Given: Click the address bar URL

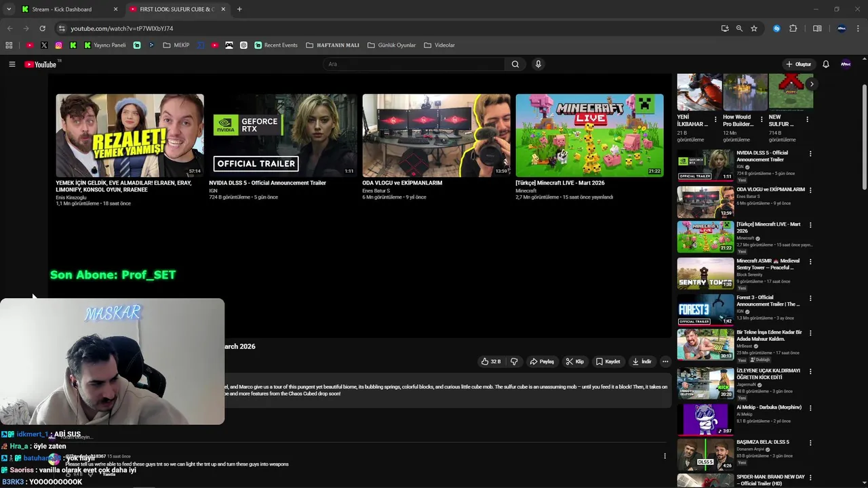Looking at the screenshot, I should (x=122, y=28).
